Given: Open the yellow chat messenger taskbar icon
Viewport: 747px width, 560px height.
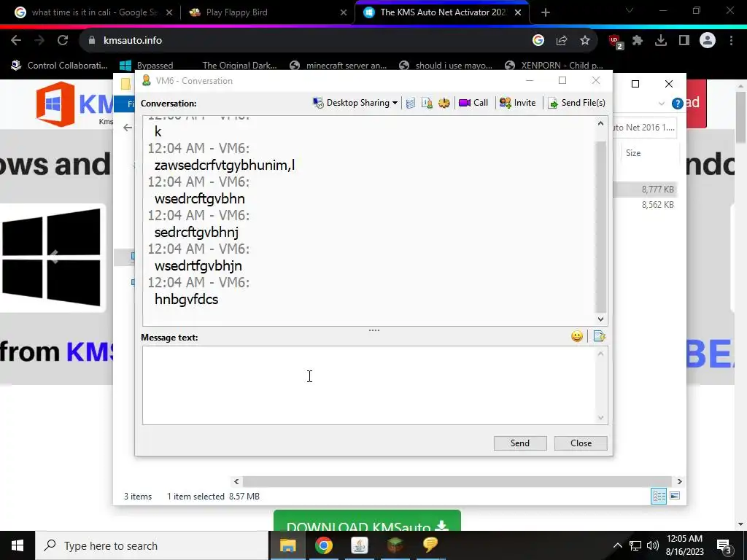Looking at the screenshot, I should (430, 545).
